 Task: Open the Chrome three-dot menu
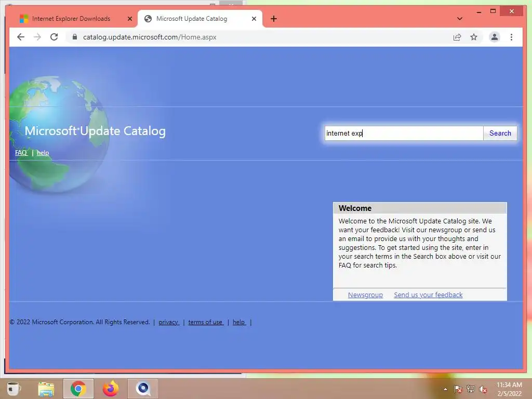tap(511, 37)
